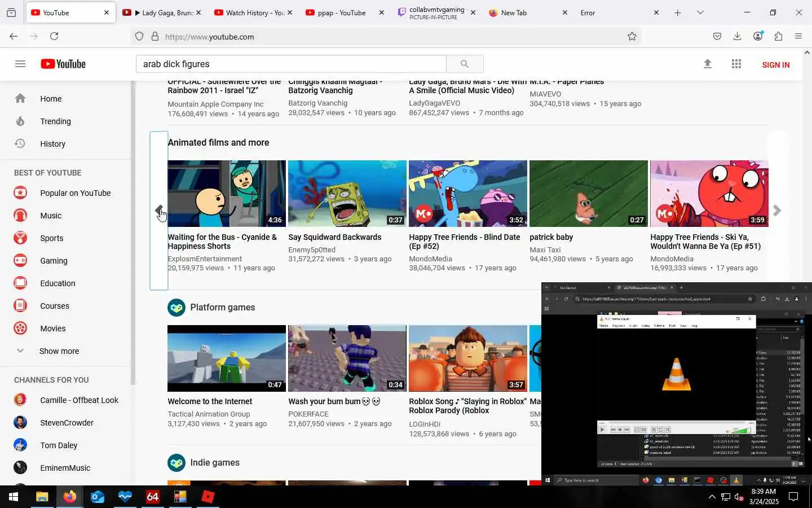Click the Firefox account icon
The width and height of the screenshot is (812, 508).
pos(758,37)
